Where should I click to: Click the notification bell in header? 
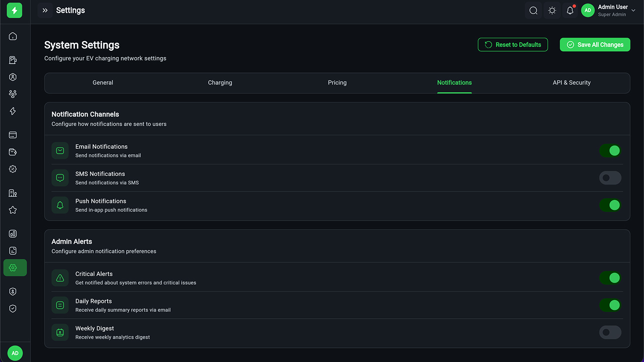pyautogui.click(x=570, y=11)
